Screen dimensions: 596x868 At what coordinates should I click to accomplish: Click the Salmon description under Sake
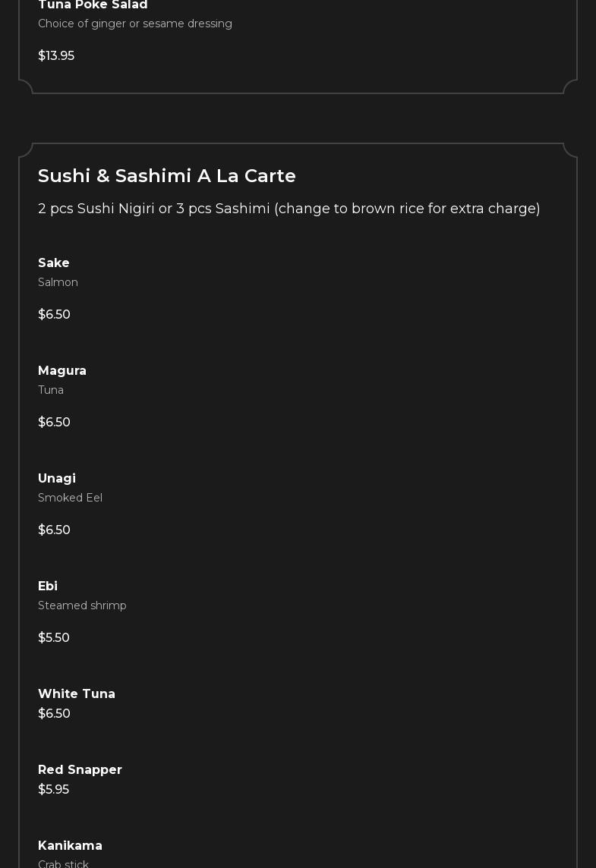tap(58, 282)
